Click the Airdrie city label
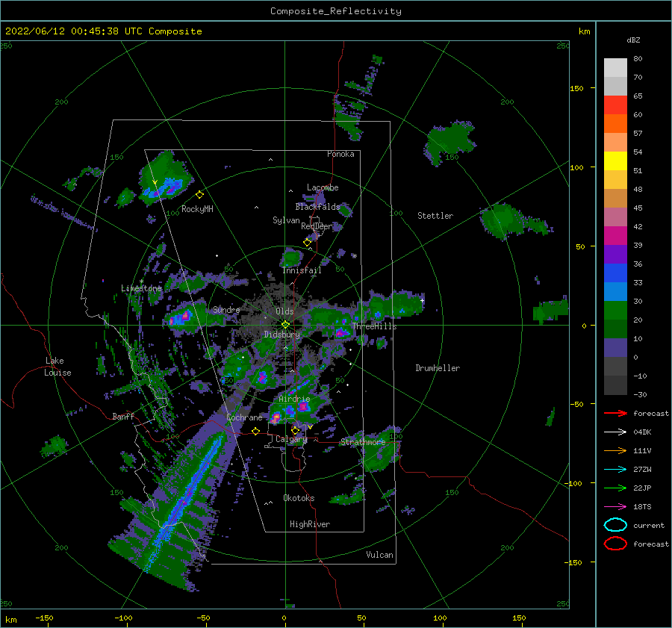The image size is (672, 628). point(294,399)
